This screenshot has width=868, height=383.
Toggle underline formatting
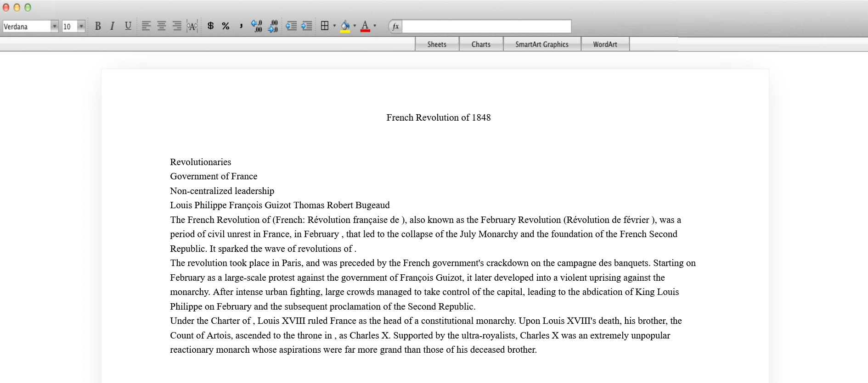pyautogui.click(x=128, y=26)
